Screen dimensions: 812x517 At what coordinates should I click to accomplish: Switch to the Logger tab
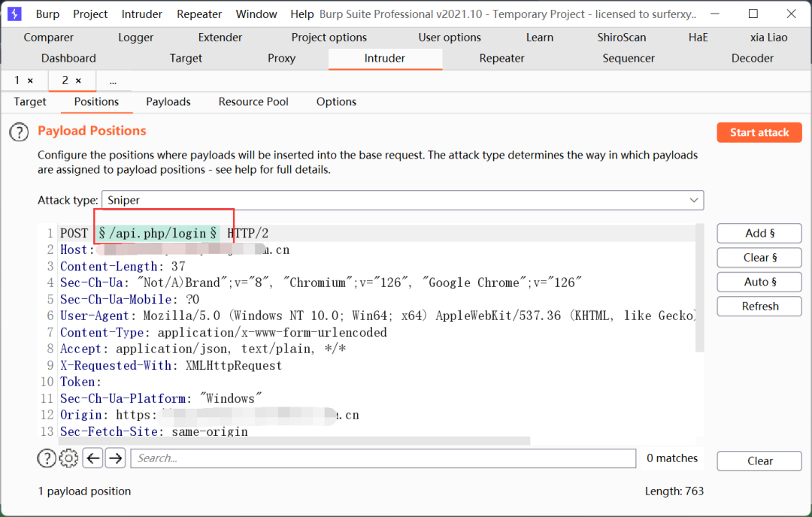[x=135, y=38]
